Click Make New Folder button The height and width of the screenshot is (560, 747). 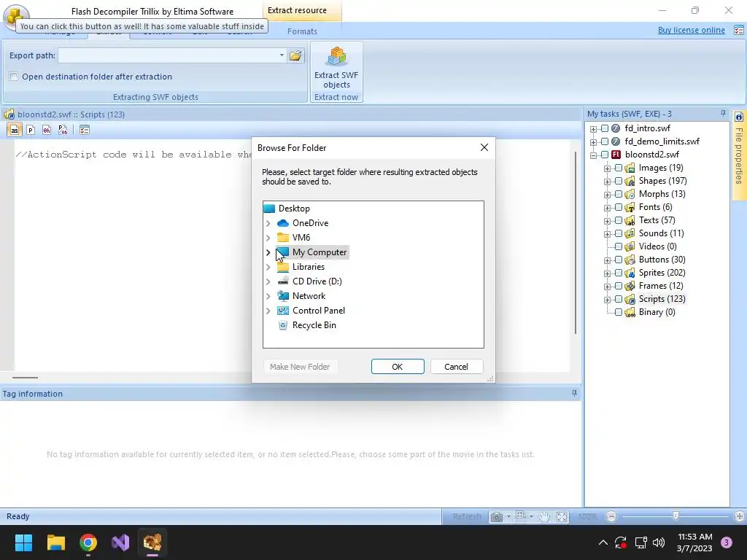point(300,367)
